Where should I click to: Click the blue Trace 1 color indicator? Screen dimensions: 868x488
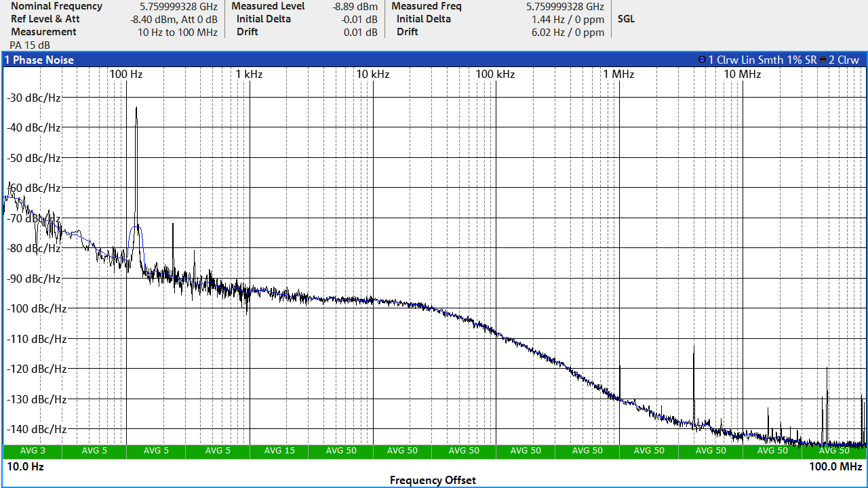click(702, 60)
